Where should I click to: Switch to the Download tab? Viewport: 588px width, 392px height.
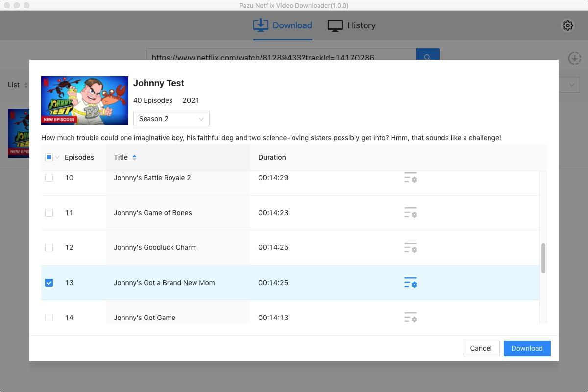tap(283, 25)
